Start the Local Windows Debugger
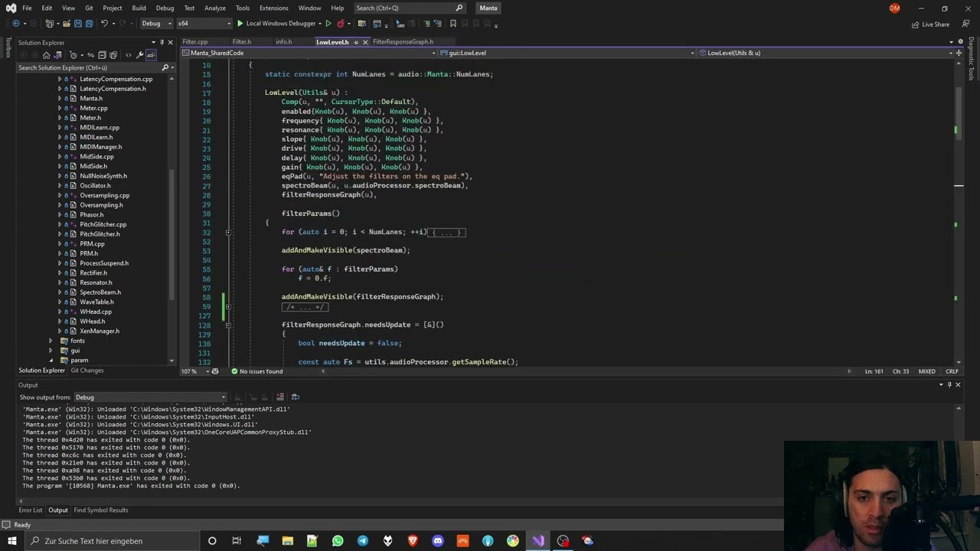 click(276, 24)
